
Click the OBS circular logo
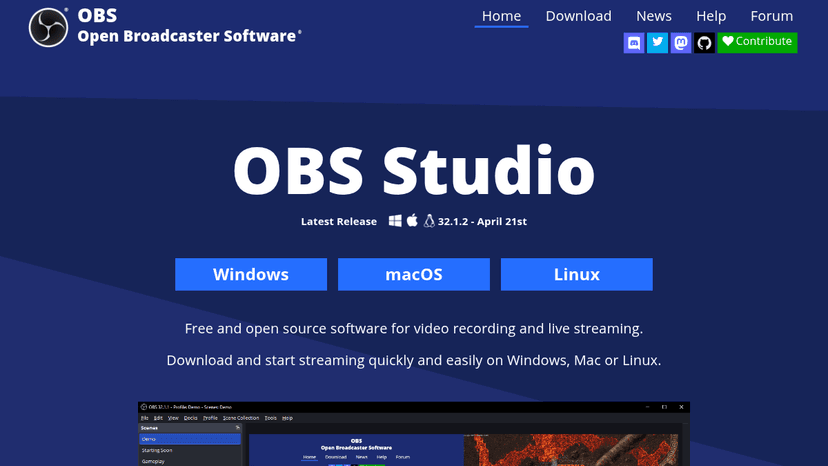point(48,27)
